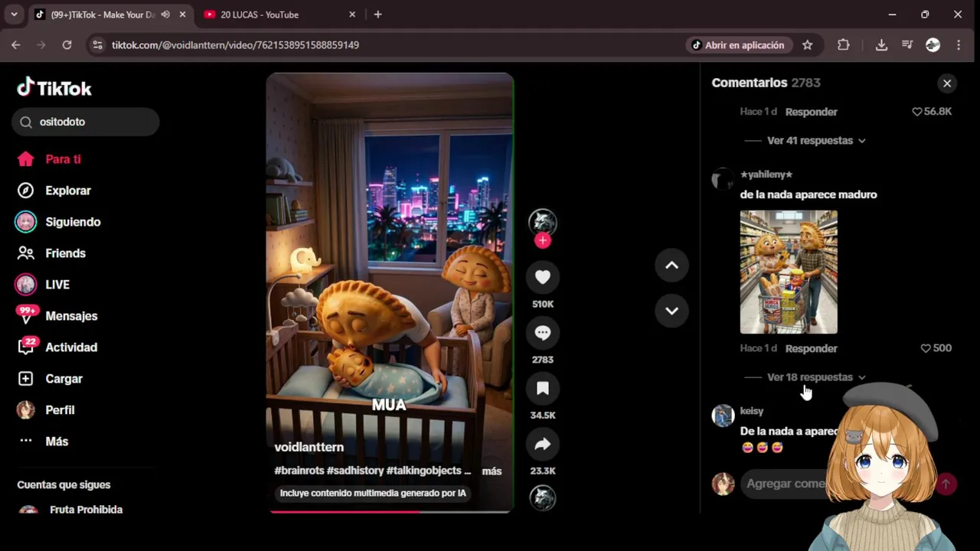This screenshot has width=980, height=551.
Task: Open Fruta Prohibida followed account
Action: pos(70,510)
